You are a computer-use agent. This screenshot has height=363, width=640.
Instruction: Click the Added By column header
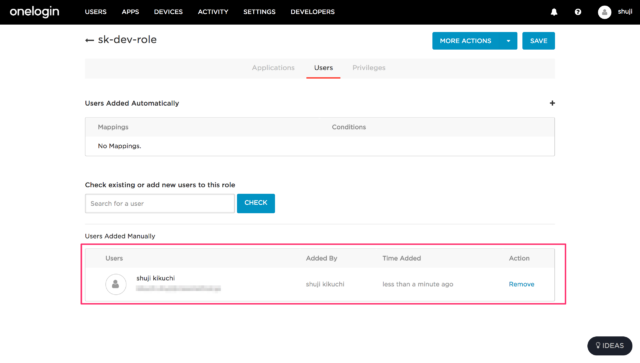[322, 258]
